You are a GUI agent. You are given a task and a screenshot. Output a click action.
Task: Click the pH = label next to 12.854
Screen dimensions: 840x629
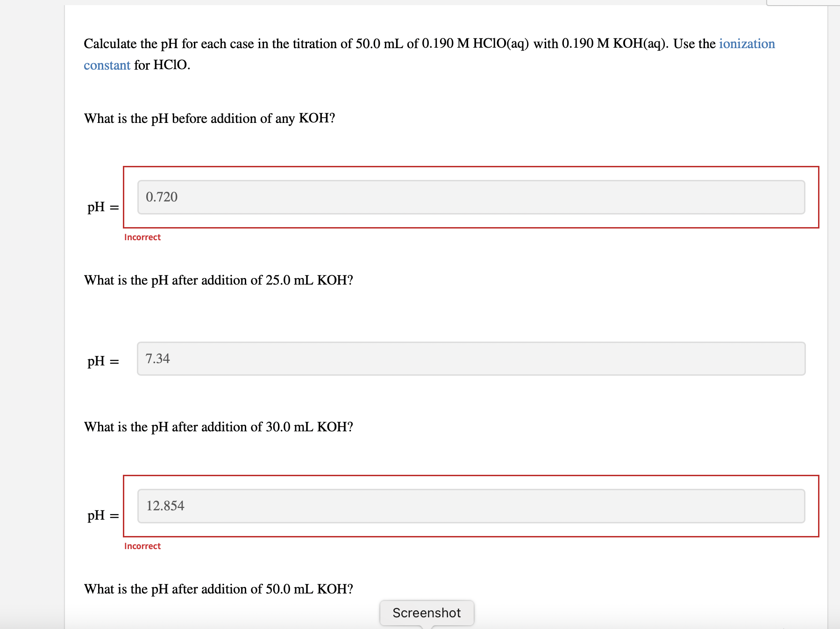pyautogui.click(x=102, y=516)
